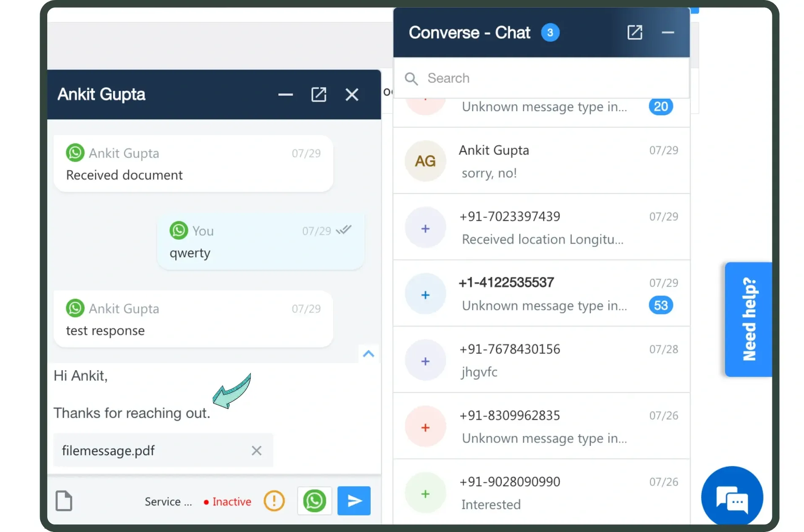Minimize the Converse - Chat panel
The width and height of the screenshot is (804, 532).
[668, 33]
